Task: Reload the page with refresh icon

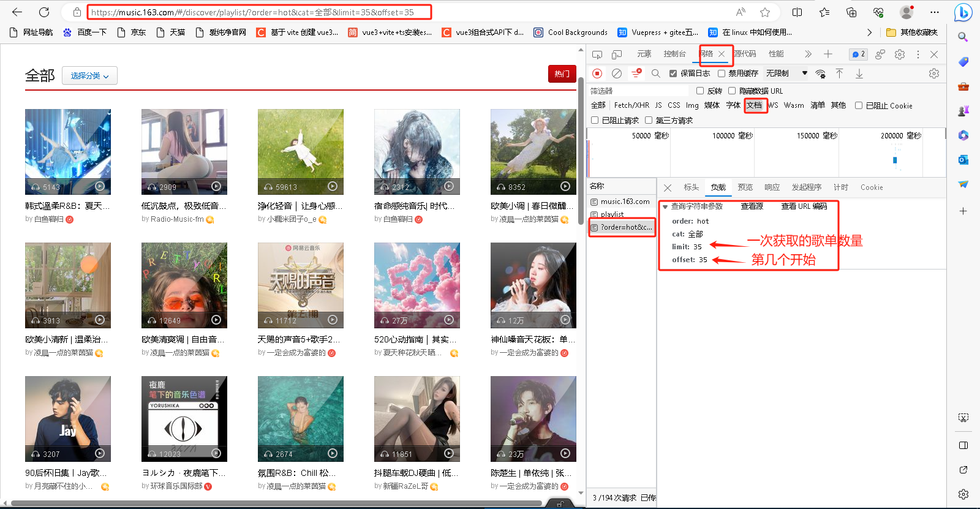Action: (x=44, y=12)
